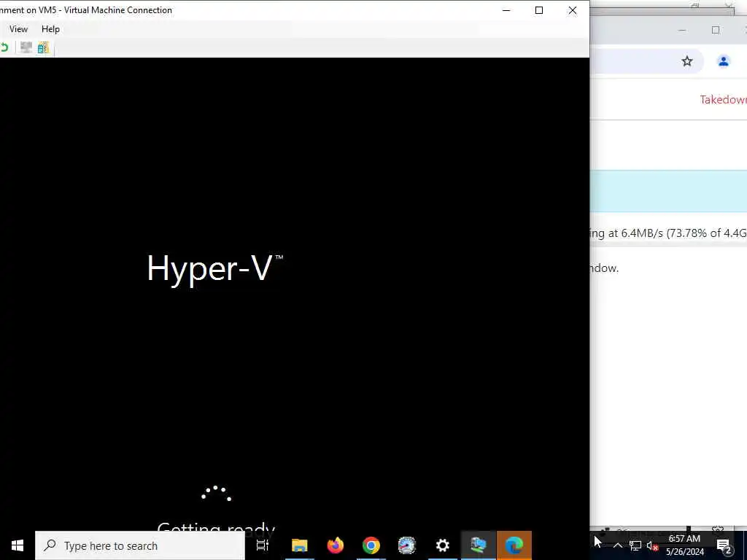The image size is (747, 560).
Task: Click the Share toolbar icon with the yellow folder
Action: coord(43,47)
